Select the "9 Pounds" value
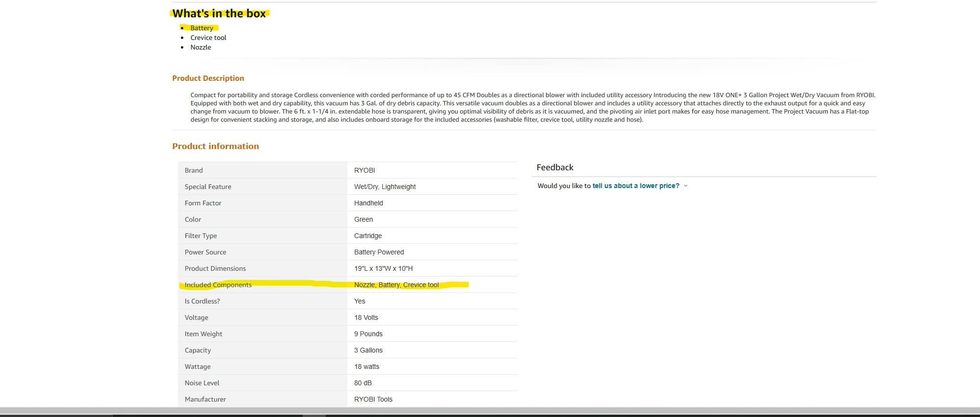Screen dimensions: 980x417 368,334
